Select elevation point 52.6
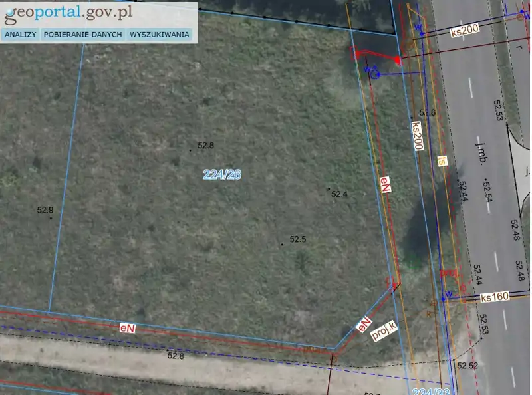 pyautogui.click(x=428, y=113)
